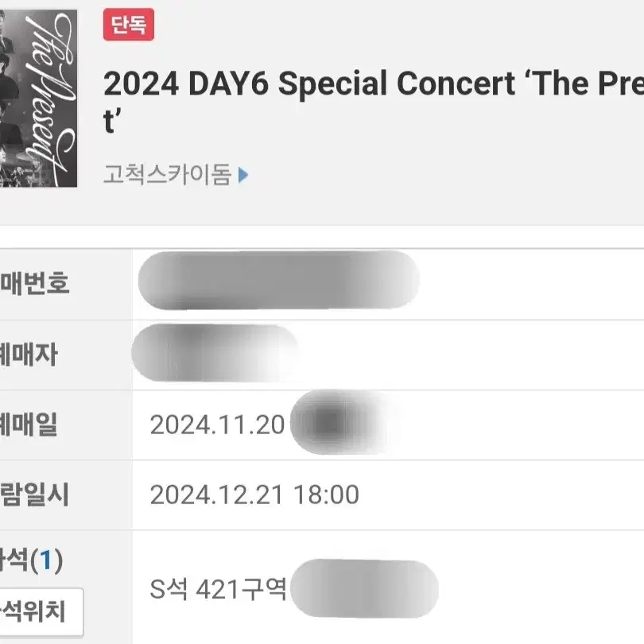The image size is (644, 644).
Task: Click the blurred time next to booking date
Action: (339, 423)
